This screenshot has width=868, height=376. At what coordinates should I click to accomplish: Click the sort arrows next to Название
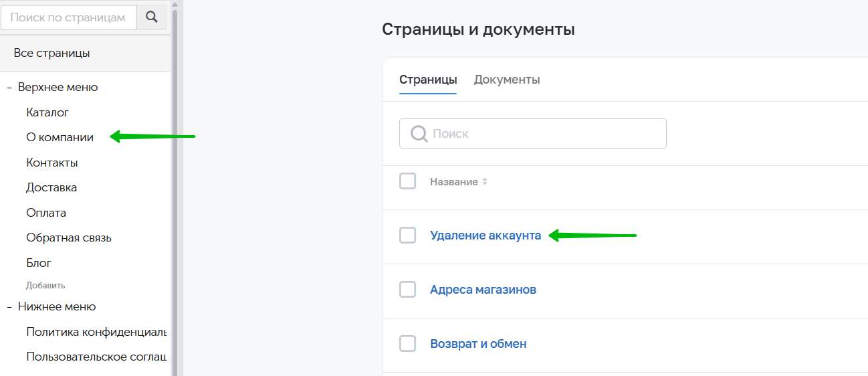tap(485, 182)
